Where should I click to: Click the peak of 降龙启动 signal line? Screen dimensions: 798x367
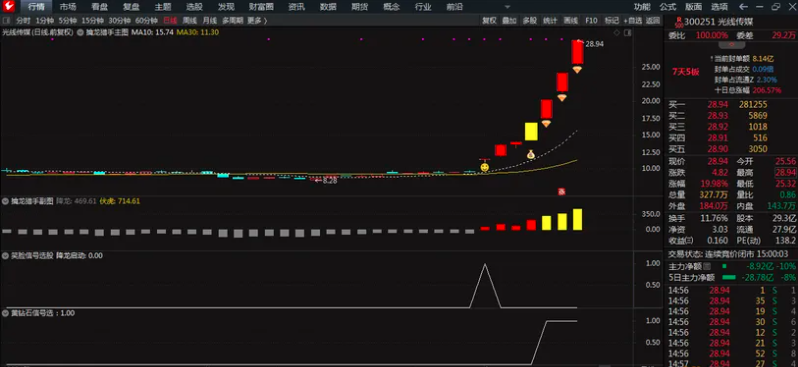click(x=485, y=265)
